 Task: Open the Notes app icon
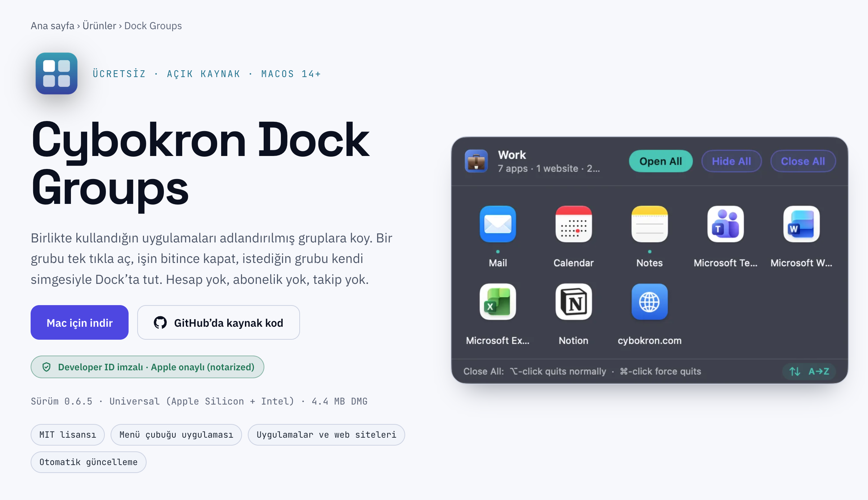coord(649,224)
